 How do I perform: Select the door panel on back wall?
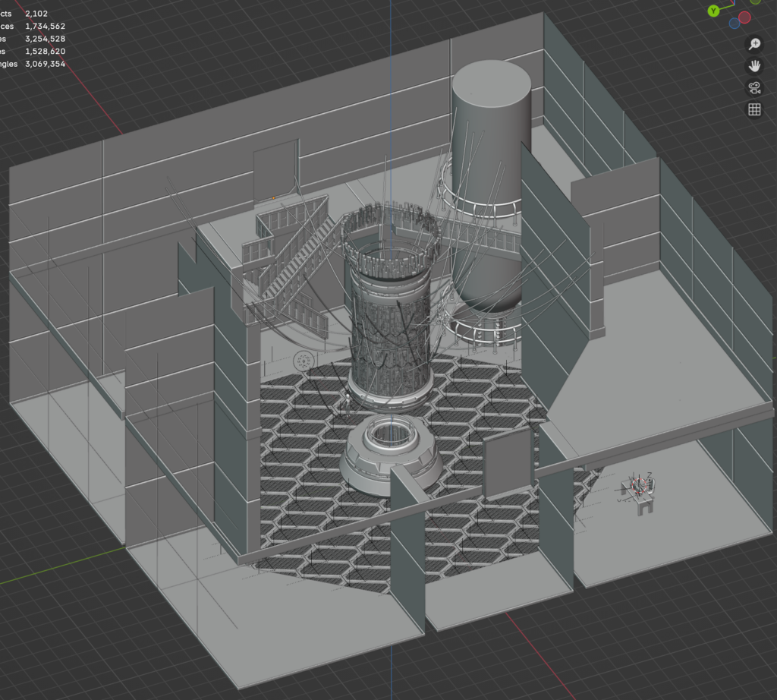click(x=275, y=169)
